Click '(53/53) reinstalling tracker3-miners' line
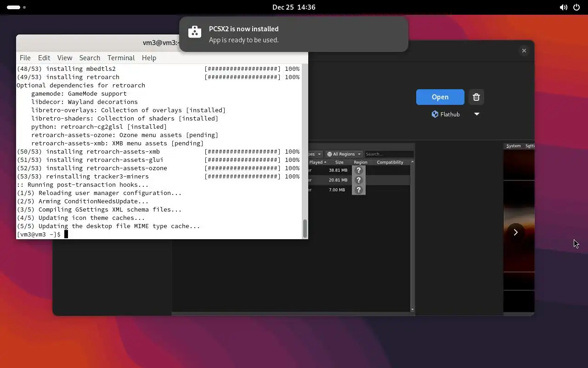The image size is (588, 368). [83, 176]
